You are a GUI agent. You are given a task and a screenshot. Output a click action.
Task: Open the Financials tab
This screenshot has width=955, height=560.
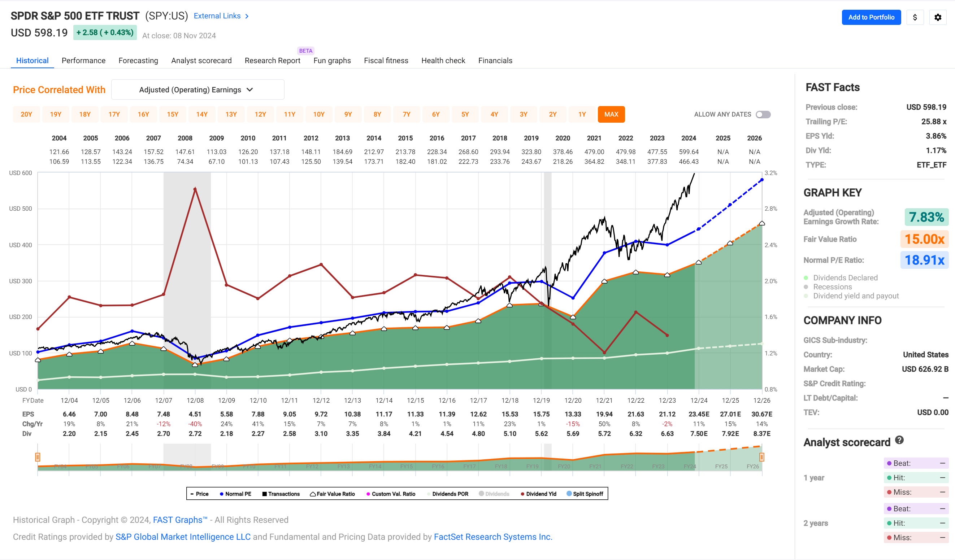495,61
